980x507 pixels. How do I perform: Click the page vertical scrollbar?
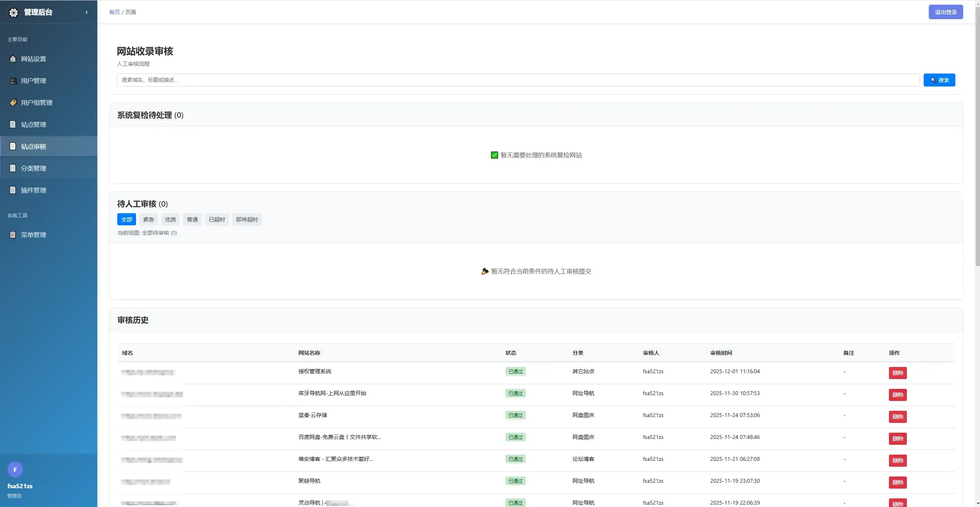pyautogui.click(x=977, y=137)
